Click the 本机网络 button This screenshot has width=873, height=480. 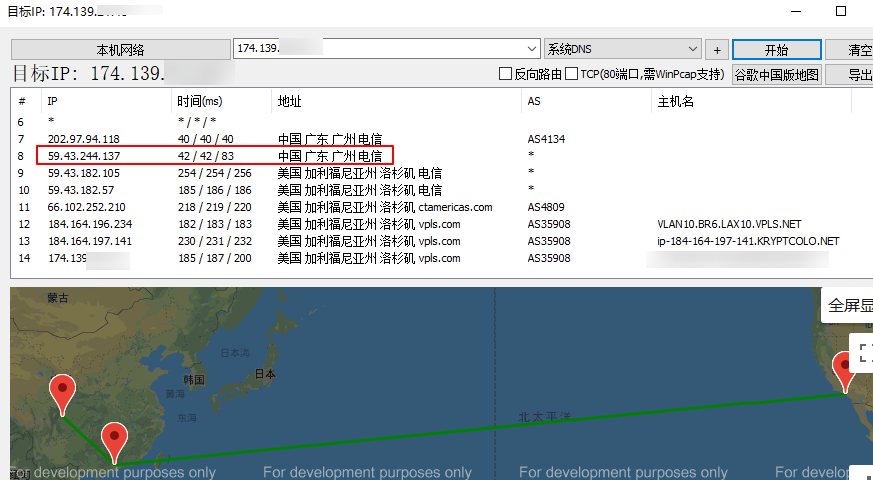[120, 50]
